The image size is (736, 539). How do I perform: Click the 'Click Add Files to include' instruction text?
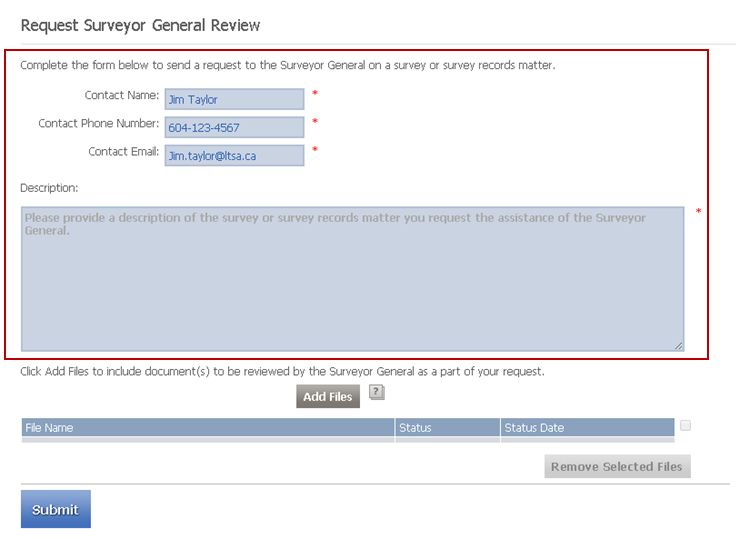tap(282, 371)
